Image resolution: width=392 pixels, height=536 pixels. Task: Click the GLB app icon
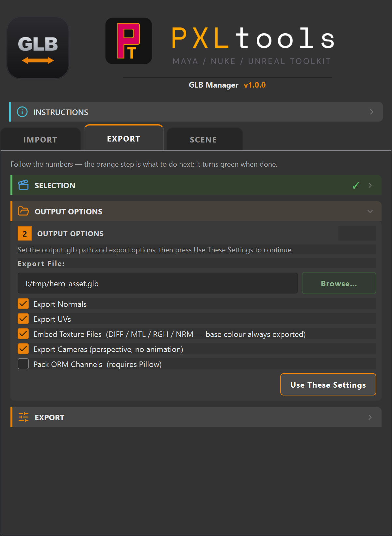point(38,48)
